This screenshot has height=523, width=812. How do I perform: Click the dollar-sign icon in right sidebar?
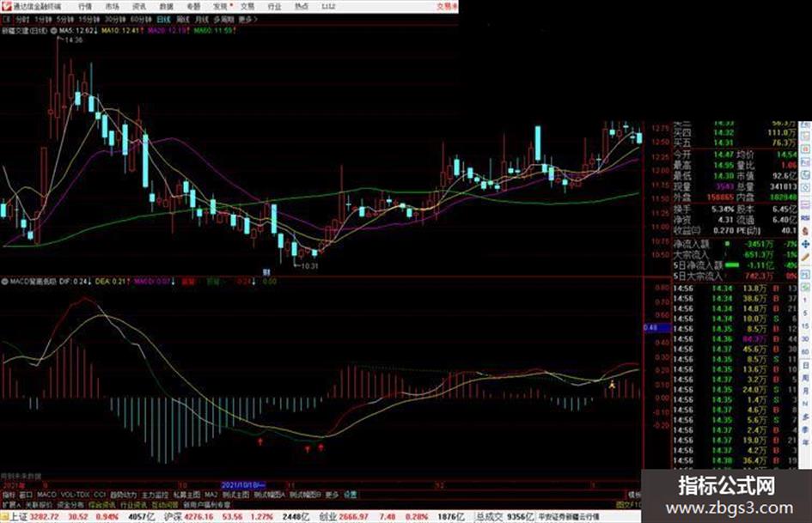point(805,232)
